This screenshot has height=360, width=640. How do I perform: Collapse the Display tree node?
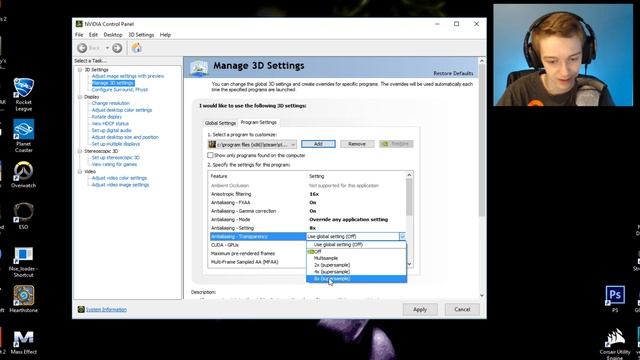tap(80, 97)
